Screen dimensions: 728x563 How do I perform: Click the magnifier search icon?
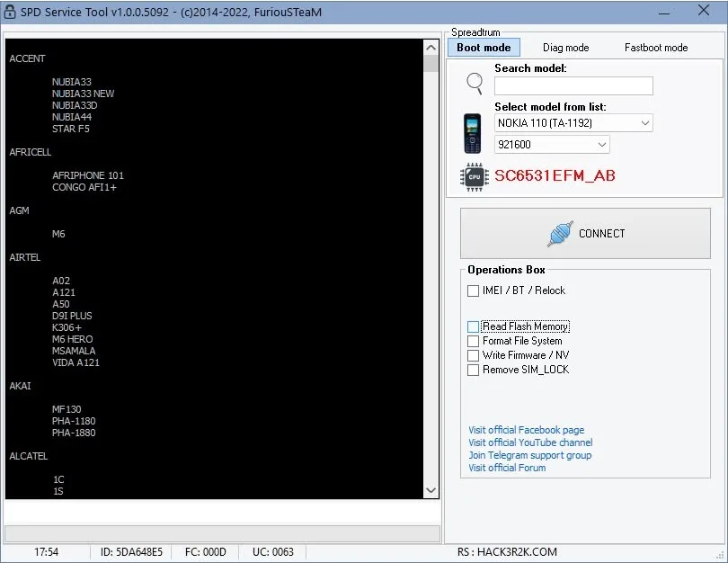click(475, 84)
